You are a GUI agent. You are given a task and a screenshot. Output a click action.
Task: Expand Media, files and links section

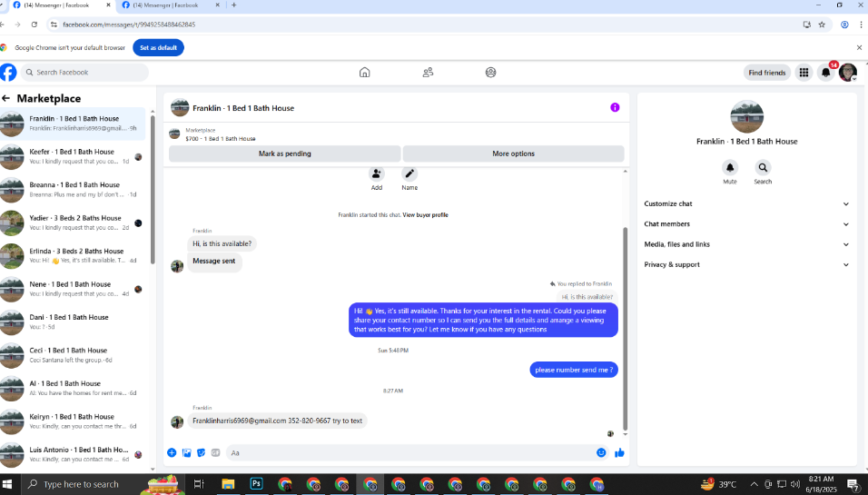pyautogui.click(x=746, y=244)
